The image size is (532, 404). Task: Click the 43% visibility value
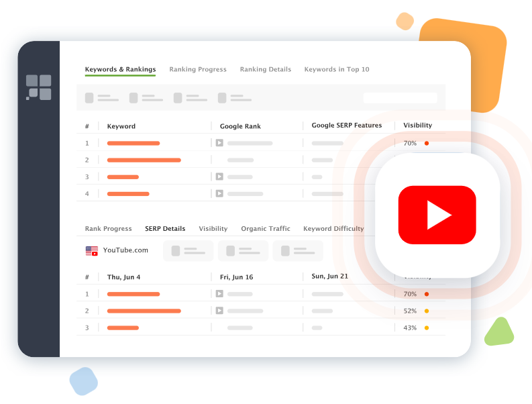410,328
